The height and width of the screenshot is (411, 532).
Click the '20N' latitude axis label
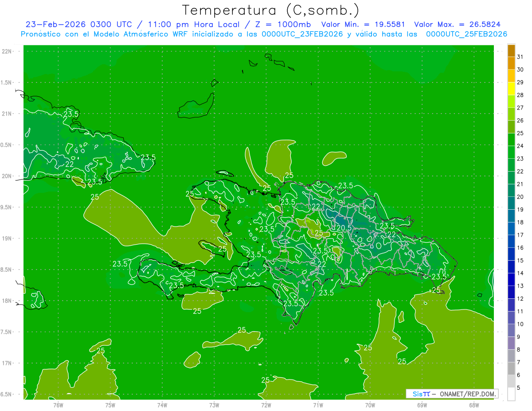click(6, 176)
